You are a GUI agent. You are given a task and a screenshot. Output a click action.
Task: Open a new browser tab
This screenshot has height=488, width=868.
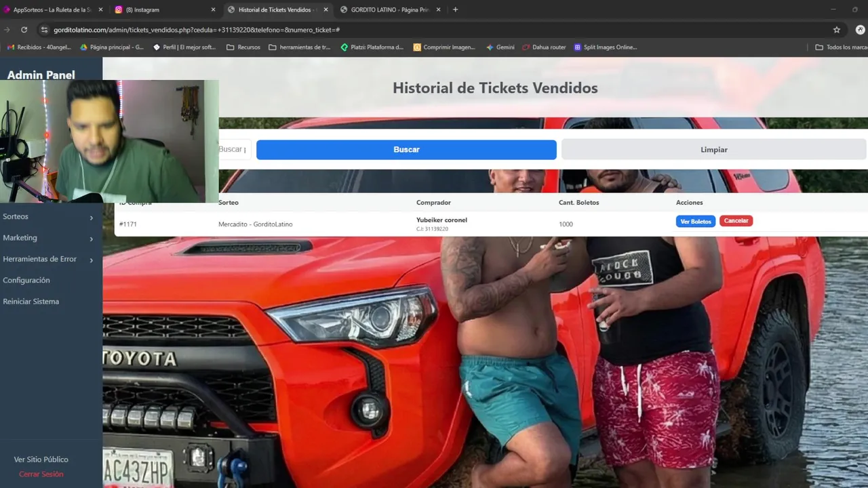coord(455,9)
